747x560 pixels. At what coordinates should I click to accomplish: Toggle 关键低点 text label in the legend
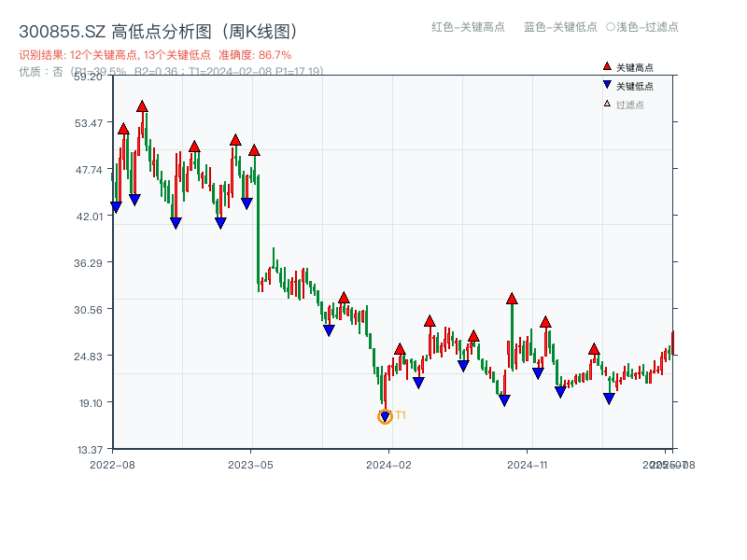634,86
